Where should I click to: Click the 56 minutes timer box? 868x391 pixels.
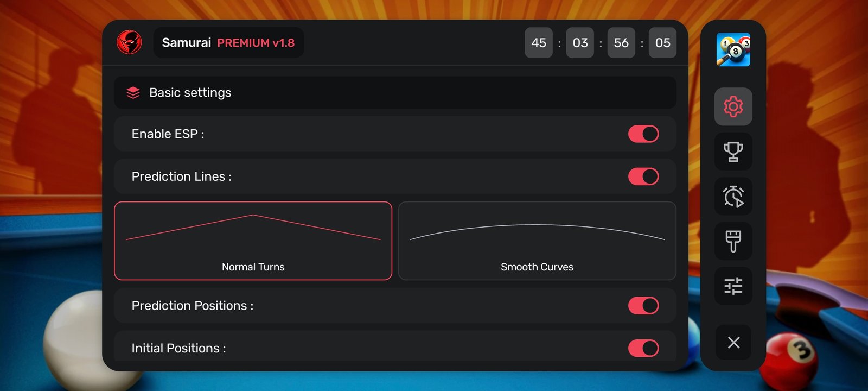[621, 42]
